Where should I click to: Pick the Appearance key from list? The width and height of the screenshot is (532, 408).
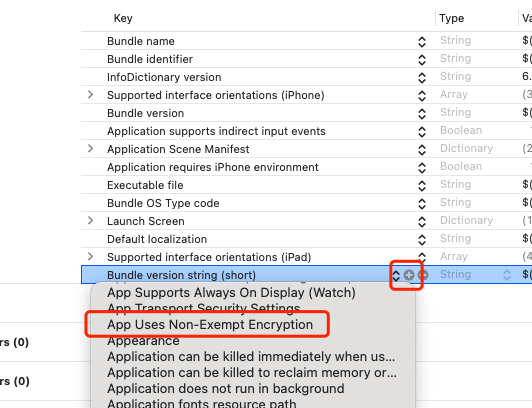tap(143, 341)
